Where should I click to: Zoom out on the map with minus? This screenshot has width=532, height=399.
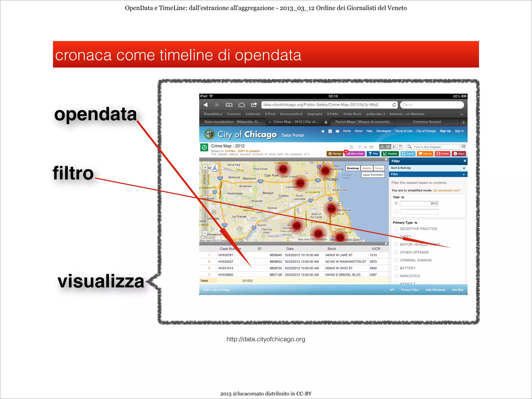(x=205, y=233)
